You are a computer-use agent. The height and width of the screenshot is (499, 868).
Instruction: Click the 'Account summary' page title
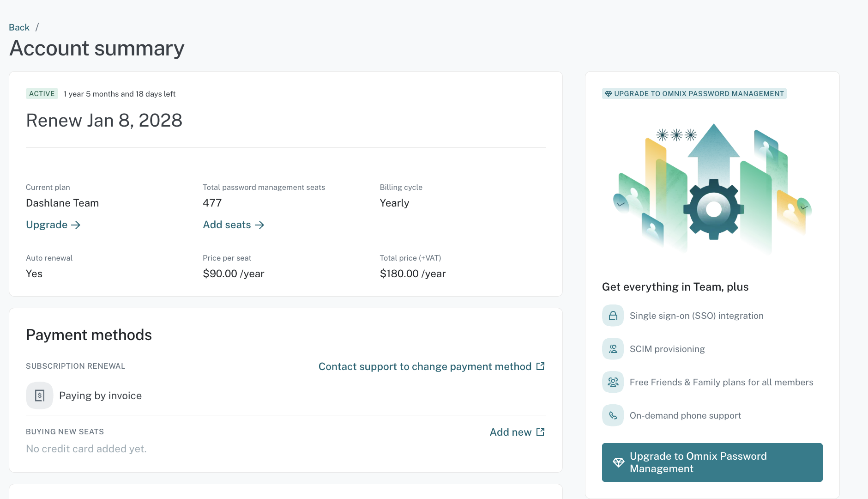(97, 49)
